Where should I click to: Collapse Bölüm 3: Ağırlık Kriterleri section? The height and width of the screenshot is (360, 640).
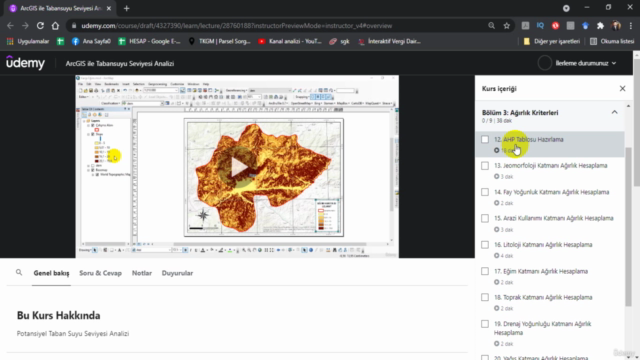614,112
